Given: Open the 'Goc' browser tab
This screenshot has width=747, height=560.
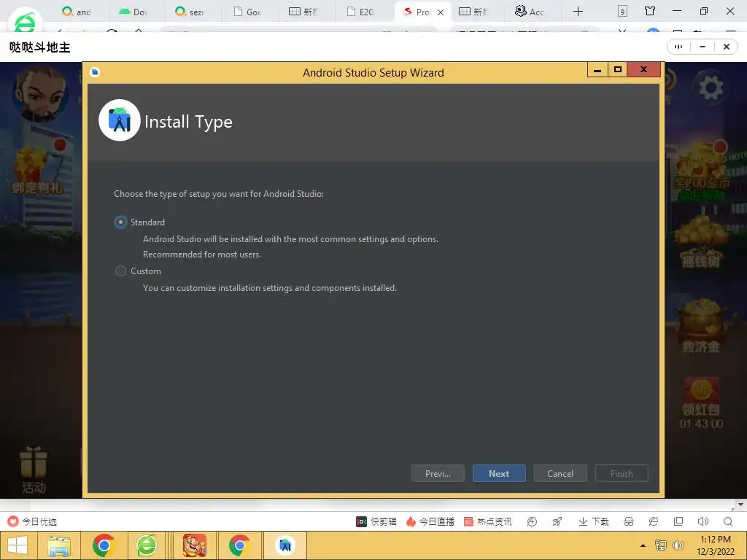Looking at the screenshot, I should tap(247, 12).
